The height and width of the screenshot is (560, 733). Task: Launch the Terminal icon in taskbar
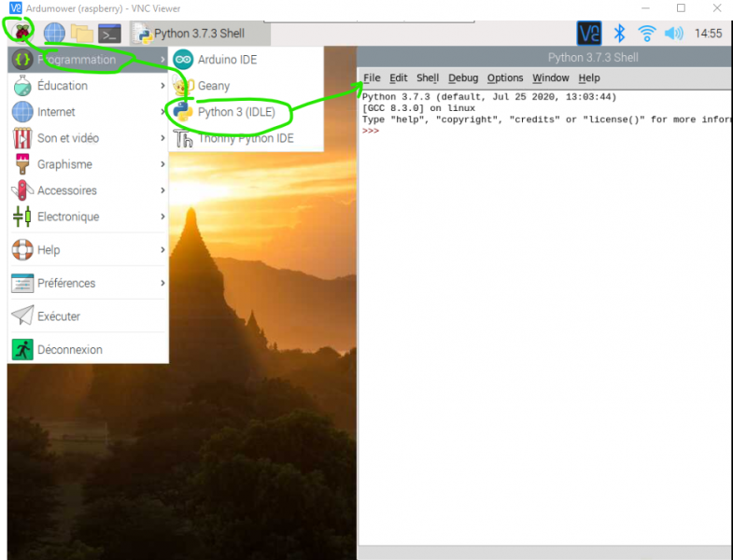click(x=109, y=34)
